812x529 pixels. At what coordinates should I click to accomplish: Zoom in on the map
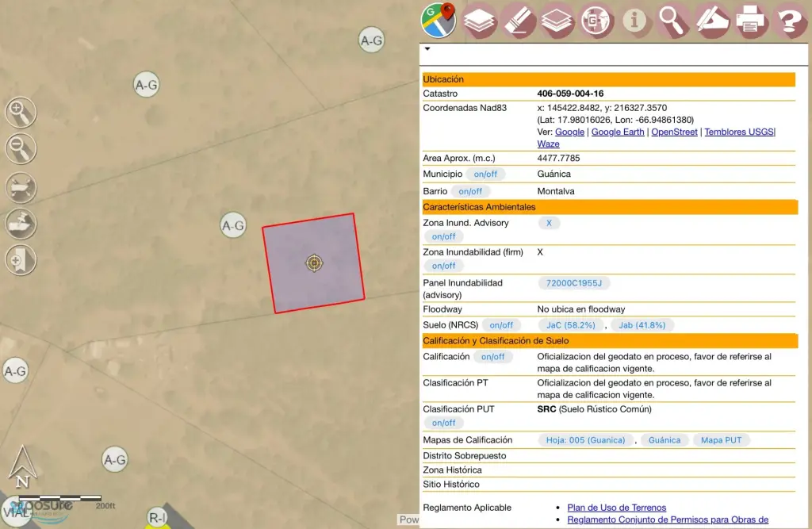(x=21, y=113)
